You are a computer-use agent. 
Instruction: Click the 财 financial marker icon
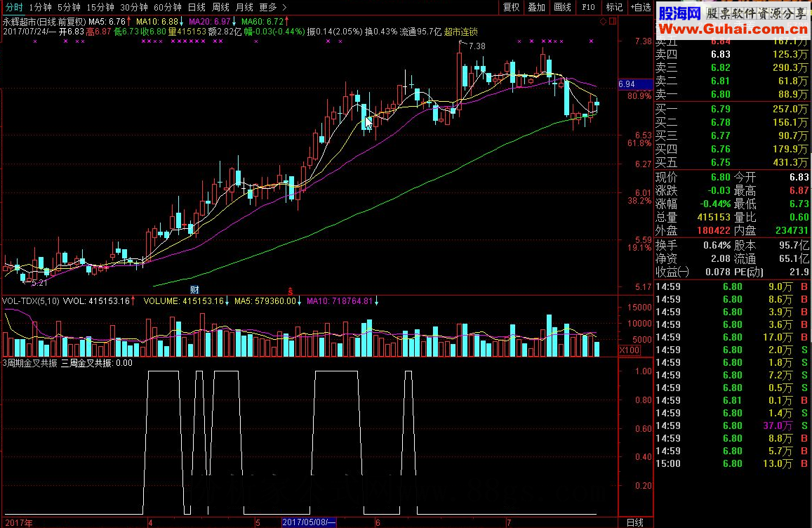coord(194,290)
